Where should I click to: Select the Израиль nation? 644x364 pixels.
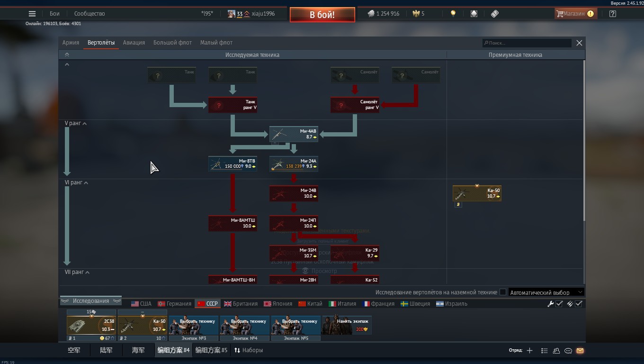(x=452, y=304)
